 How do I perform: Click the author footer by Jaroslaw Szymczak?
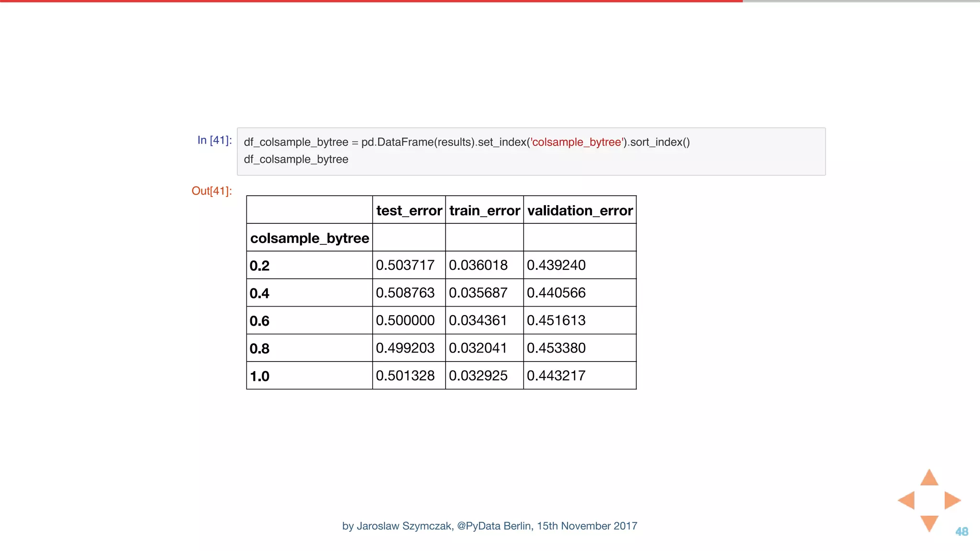click(490, 526)
